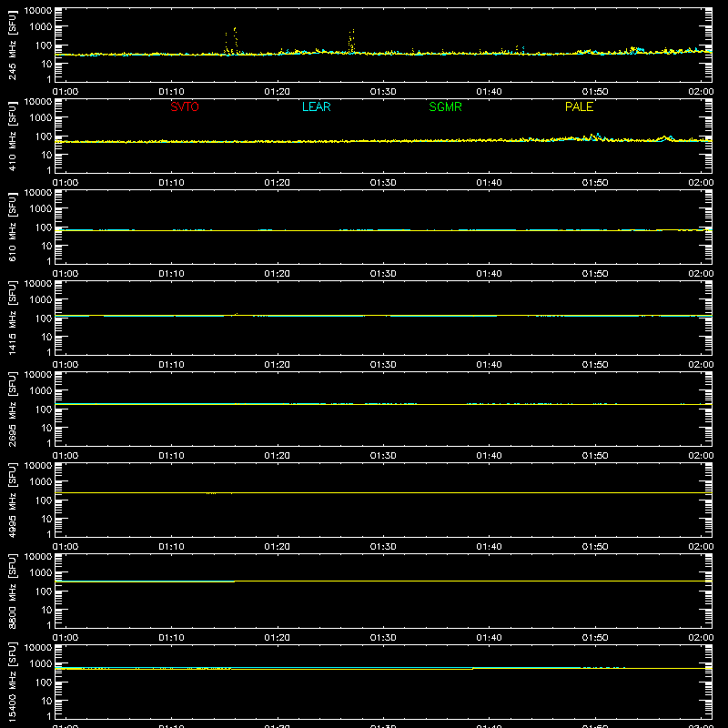
Task: Click the tallest yellow burst spike in 245 MHz plot
Action: [235, 39]
